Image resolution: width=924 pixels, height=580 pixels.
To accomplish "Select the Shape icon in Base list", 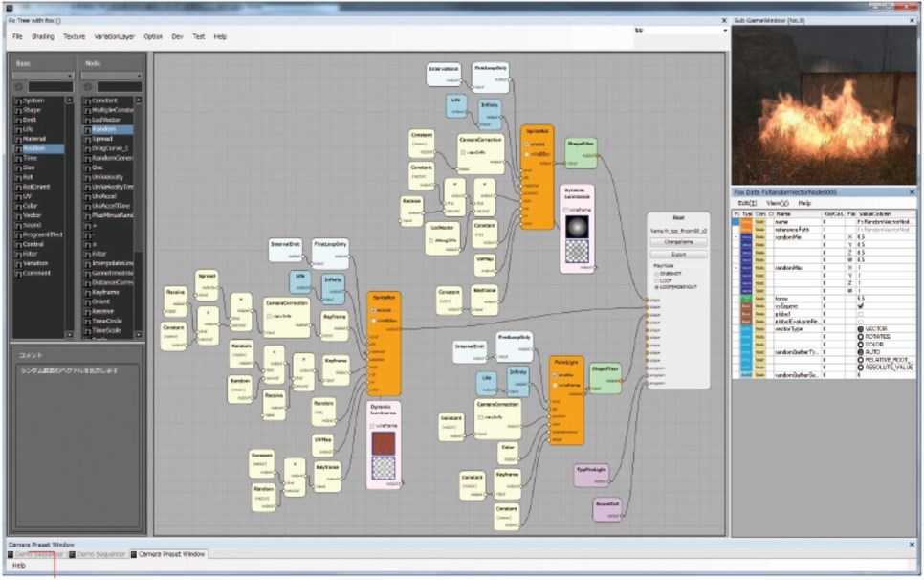I will coord(18,110).
